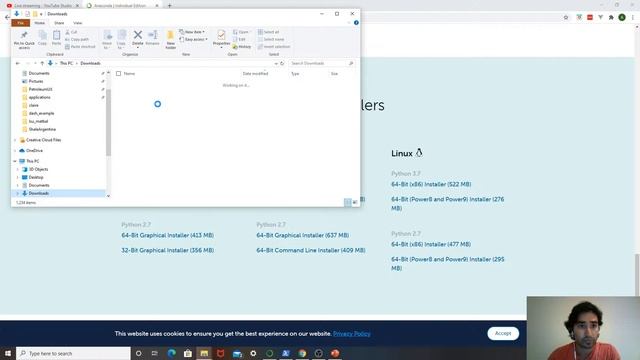The width and height of the screenshot is (640, 360).
Task: Click Open in ribbon Open group
Action: (241, 32)
